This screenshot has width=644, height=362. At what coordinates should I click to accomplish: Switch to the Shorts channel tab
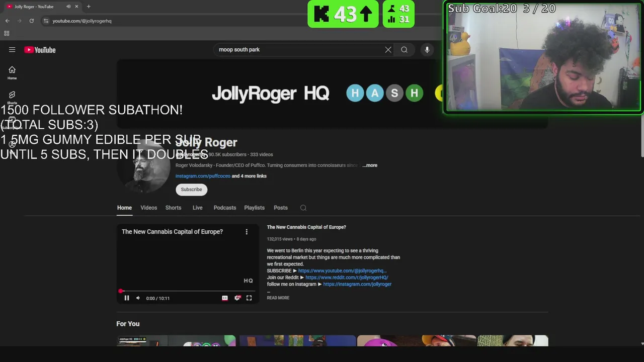[173, 208]
